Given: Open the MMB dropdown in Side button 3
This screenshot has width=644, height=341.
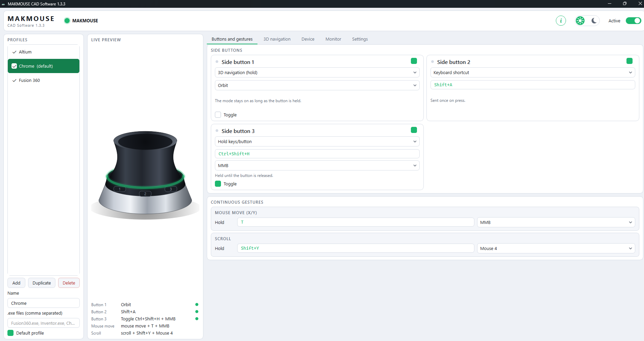Looking at the screenshot, I should tap(317, 165).
